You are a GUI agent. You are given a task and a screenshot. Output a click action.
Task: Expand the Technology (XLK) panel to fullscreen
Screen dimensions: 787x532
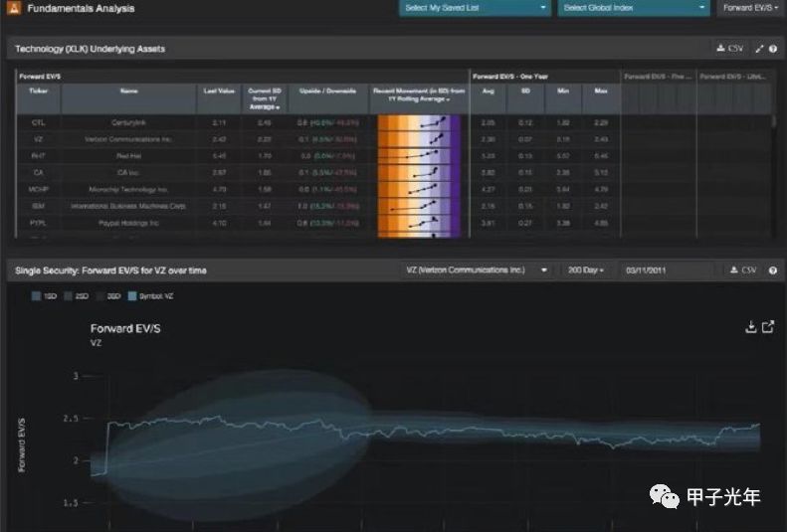(759, 49)
